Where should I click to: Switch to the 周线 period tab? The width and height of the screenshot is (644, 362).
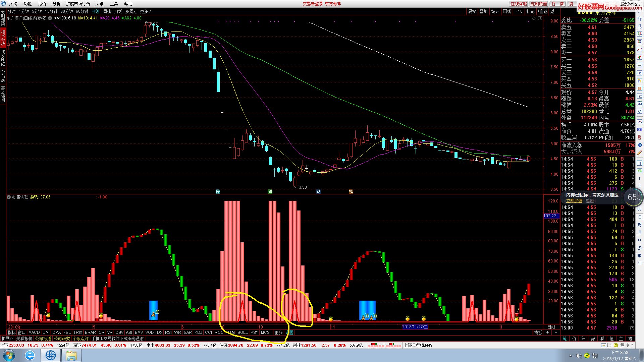(x=107, y=11)
